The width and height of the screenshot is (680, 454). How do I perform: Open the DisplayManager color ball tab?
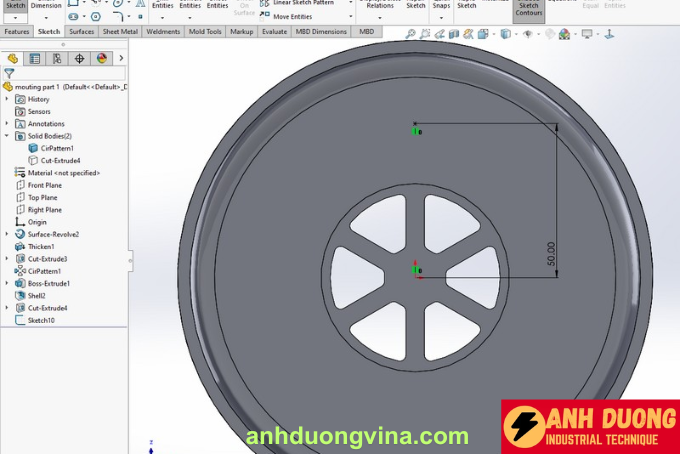101,58
